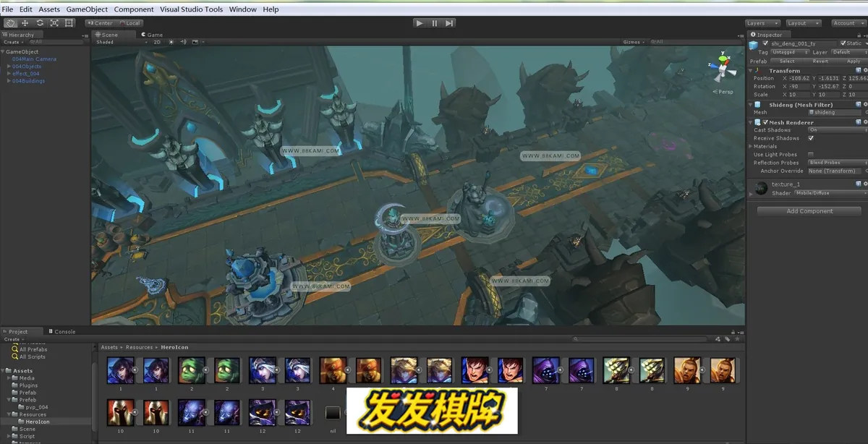Image resolution: width=868 pixels, height=444 pixels.
Task: Enable the Use Light Probes checkbox
Action: pyautogui.click(x=811, y=155)
